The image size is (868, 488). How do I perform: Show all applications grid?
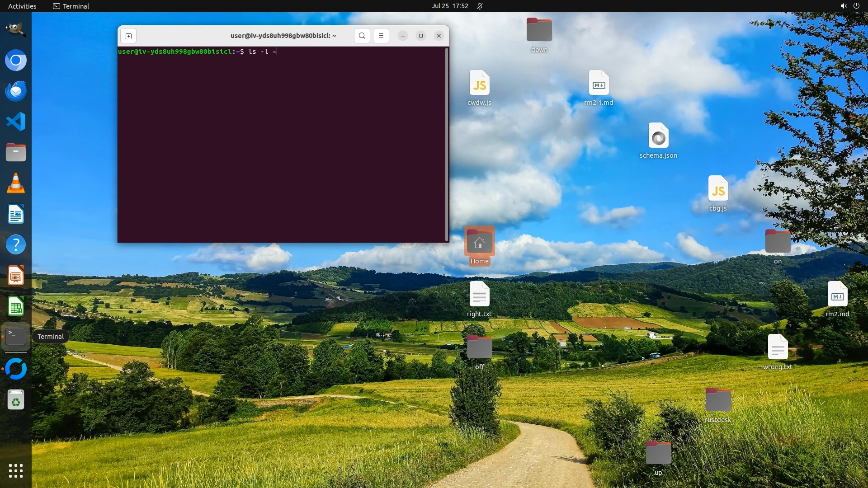point(16,471)
